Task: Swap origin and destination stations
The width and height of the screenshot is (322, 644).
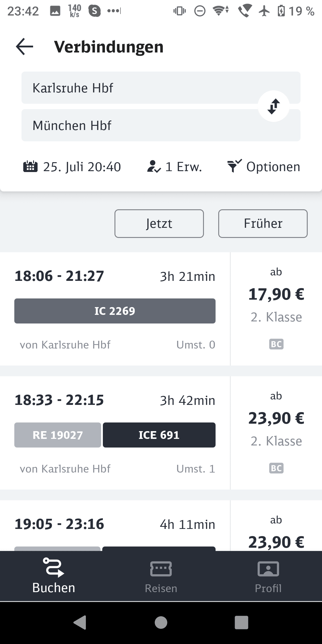Action: (273, 106)
